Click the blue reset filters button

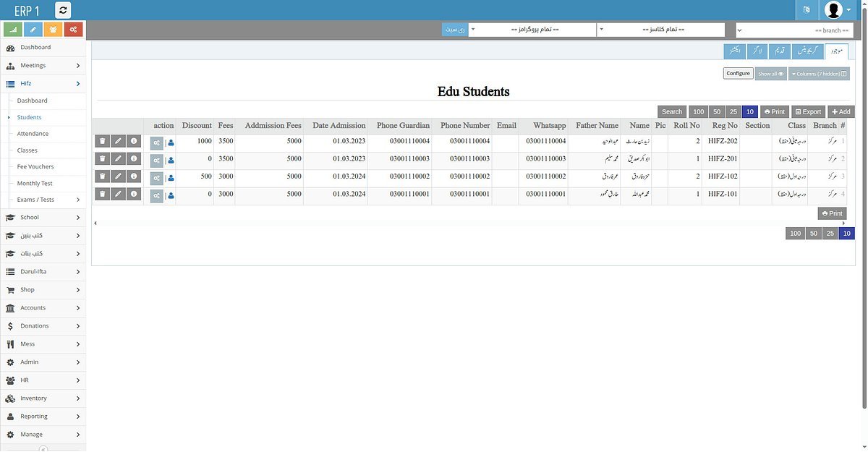[455, 30]
